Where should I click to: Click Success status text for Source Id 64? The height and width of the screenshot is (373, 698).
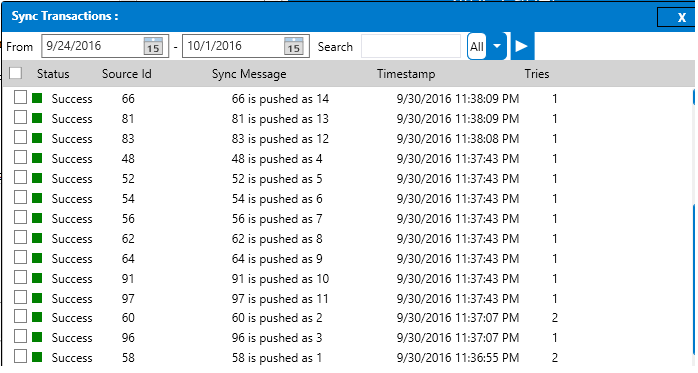click(x=72, y=259)
